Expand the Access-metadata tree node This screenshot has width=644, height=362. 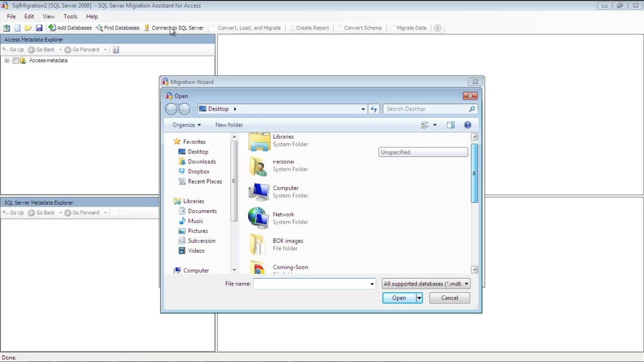click(7, 60)
